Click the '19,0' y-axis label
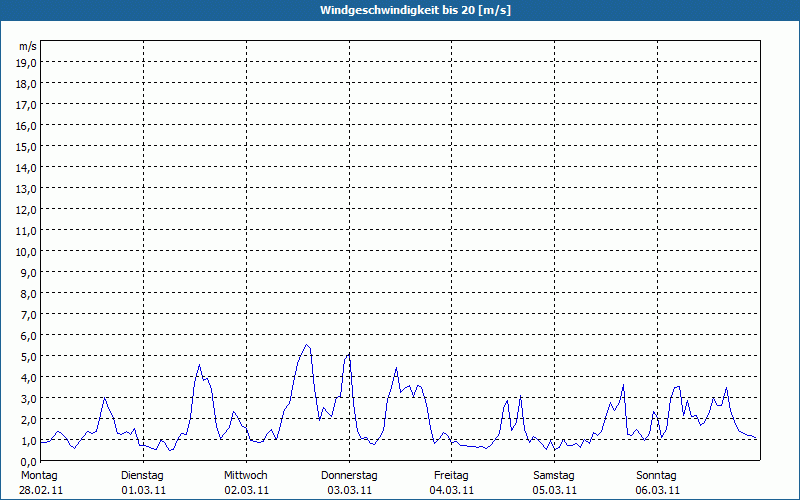The image size is (800, 500). 27,63
